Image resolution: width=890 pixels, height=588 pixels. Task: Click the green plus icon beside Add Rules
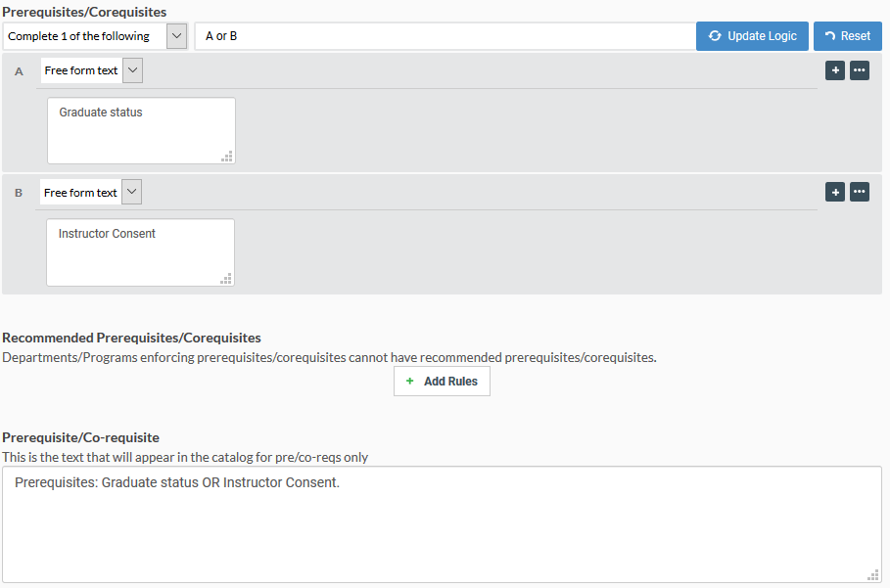click(x=410, y=381)
